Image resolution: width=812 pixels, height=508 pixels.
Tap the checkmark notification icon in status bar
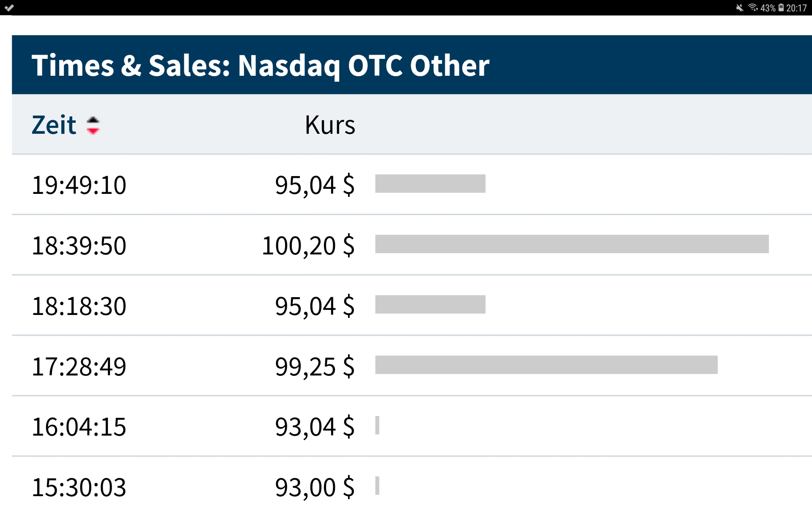9,8
